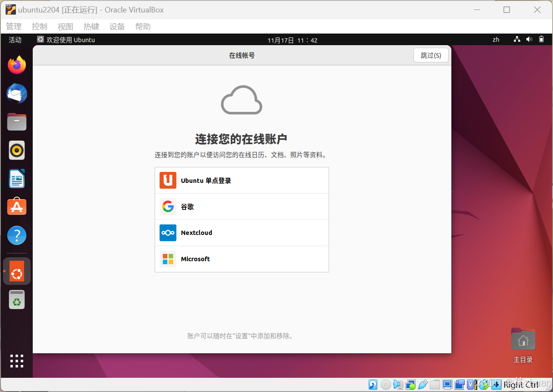Click the VirtualBox audio status icon
The width and height of the screenshot is (553, 392).
pos(398,384)
